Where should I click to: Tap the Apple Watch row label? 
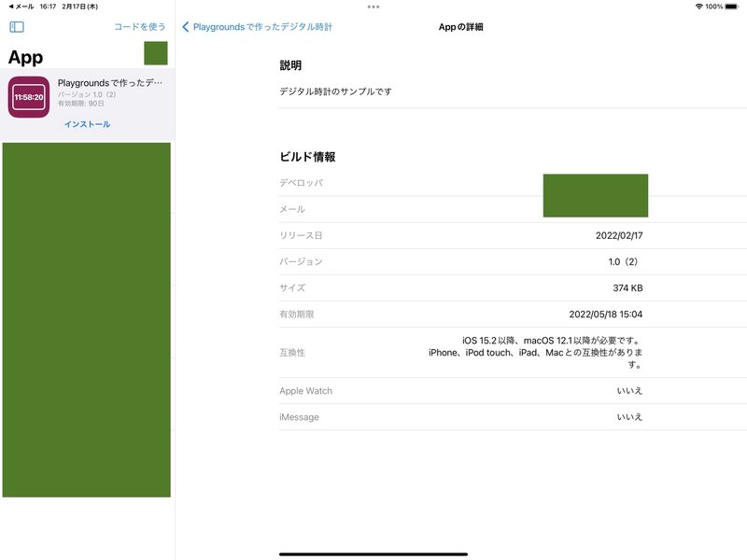point(306,391)
